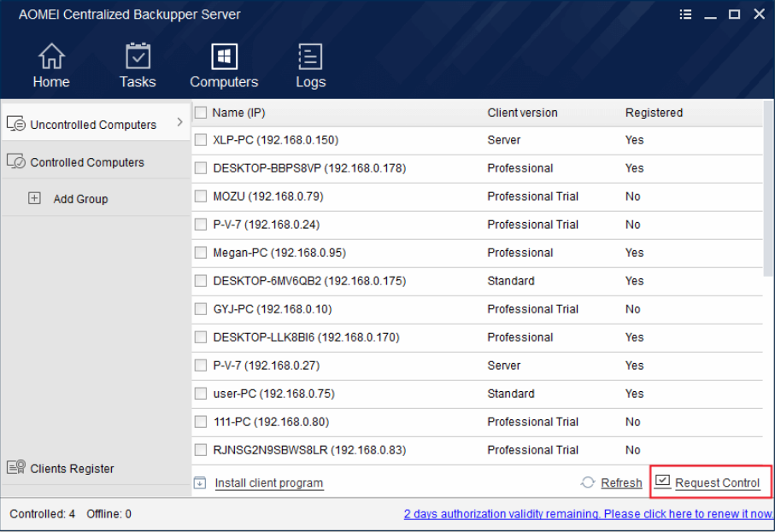Switch to the Tasks tab label
Viewport: 775px width, 532px height.
pyautogui.click(x=138, y=82)
